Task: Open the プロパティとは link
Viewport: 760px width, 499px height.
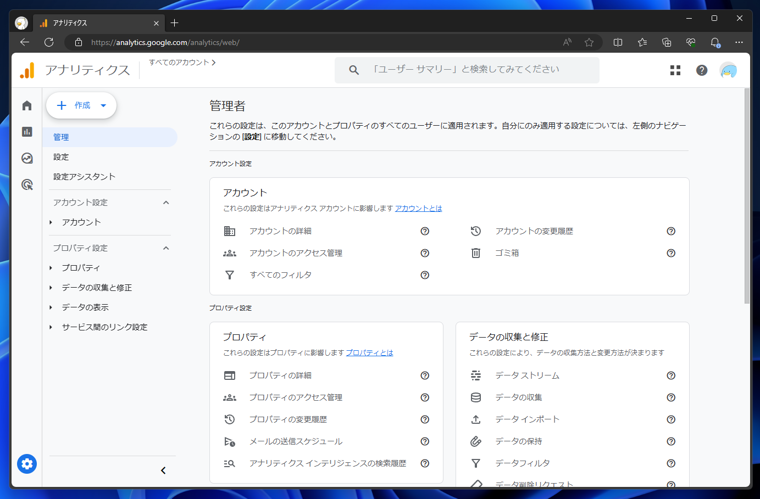Action: coord(369,353)
